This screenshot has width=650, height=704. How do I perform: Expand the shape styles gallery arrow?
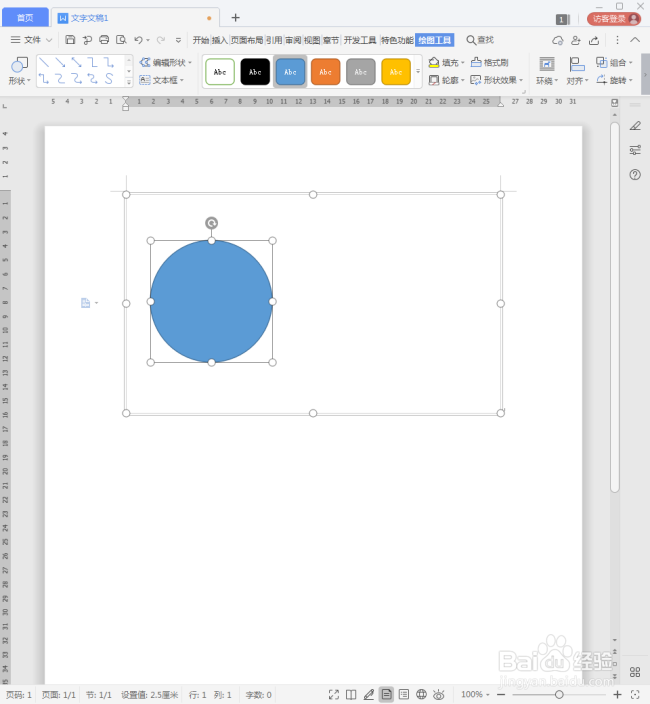[418, 71]
